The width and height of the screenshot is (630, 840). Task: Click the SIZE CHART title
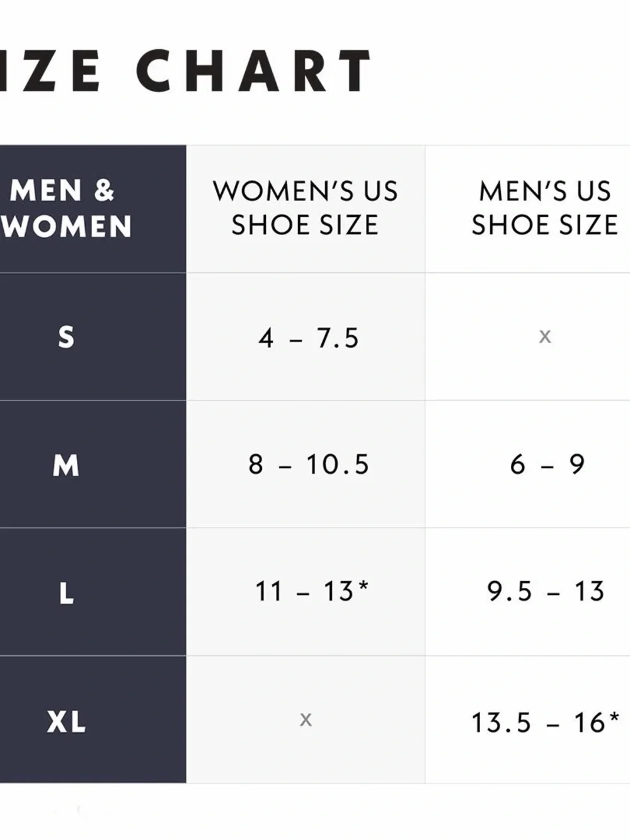point(186,70)
